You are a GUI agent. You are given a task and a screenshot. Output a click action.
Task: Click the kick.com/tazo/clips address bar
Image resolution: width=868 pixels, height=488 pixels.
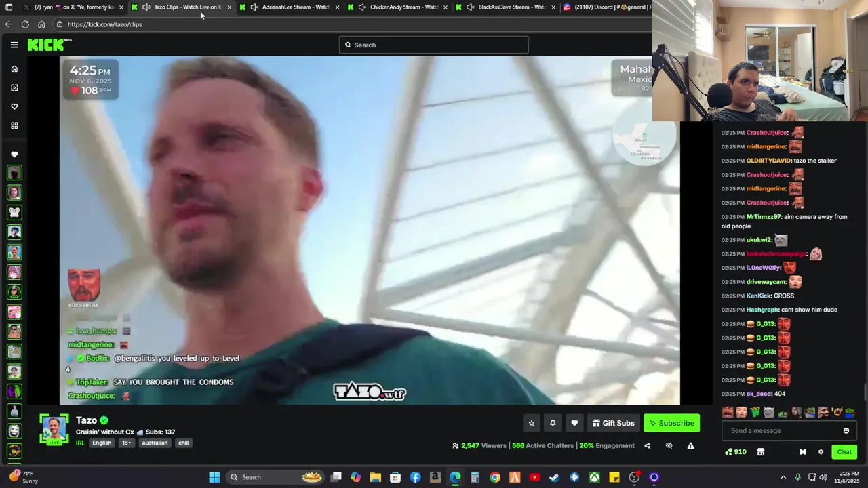(353, 24)
